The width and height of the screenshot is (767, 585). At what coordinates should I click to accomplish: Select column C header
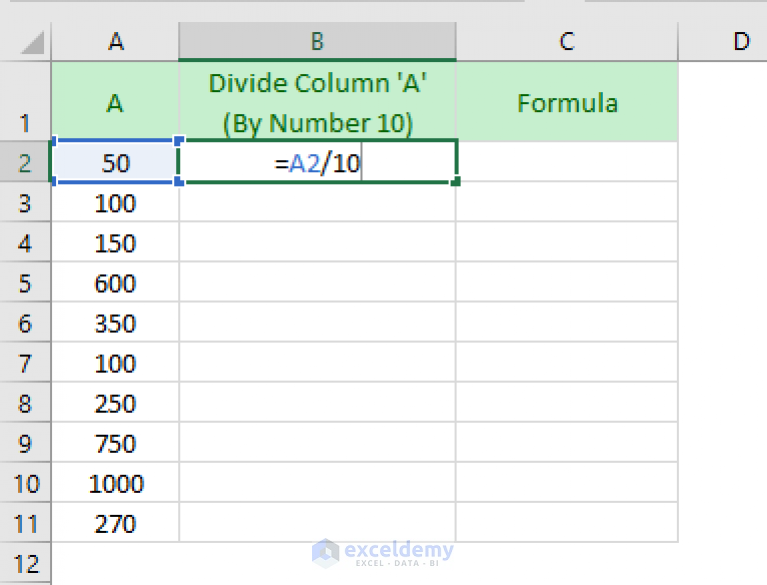[567, 42]
